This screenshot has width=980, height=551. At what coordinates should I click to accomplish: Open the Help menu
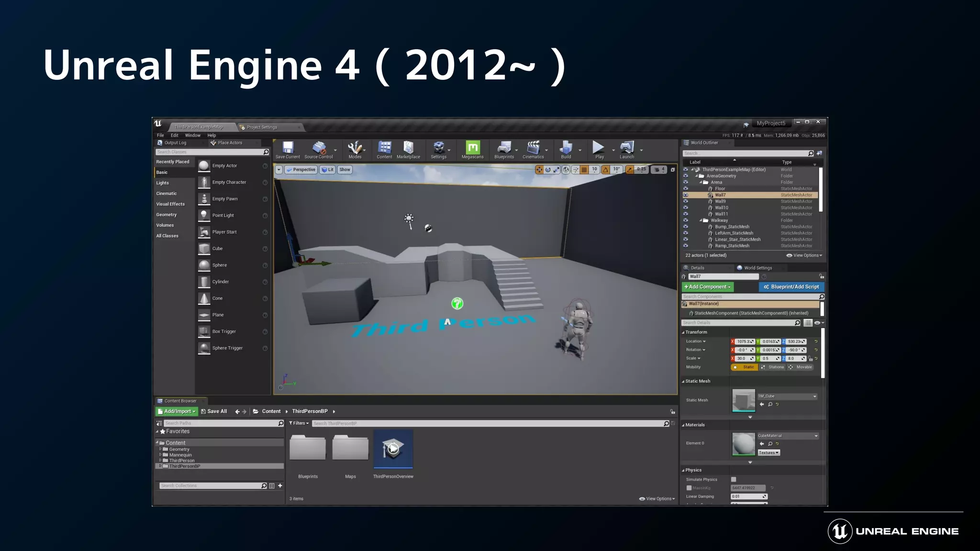212,135
